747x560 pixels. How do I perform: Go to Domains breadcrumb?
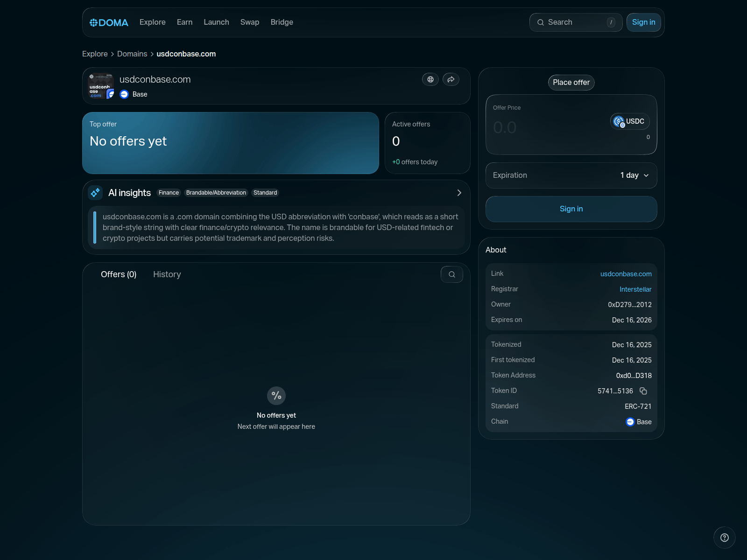click(132, 54)
